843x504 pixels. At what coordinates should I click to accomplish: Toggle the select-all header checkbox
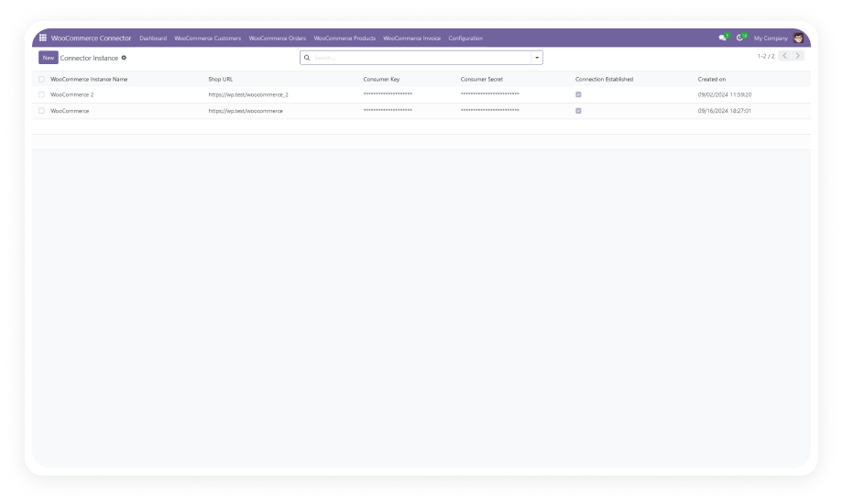point(41,79)
